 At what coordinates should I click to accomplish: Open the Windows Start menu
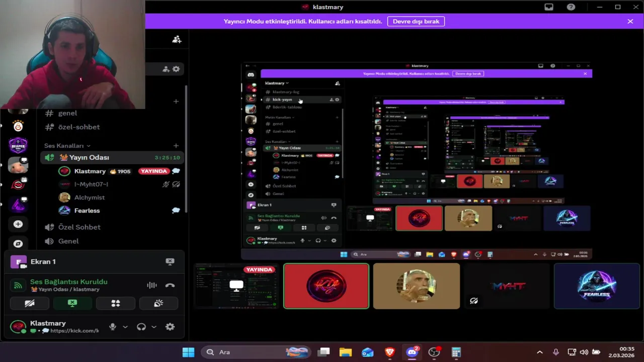click(x=189, y=352)
